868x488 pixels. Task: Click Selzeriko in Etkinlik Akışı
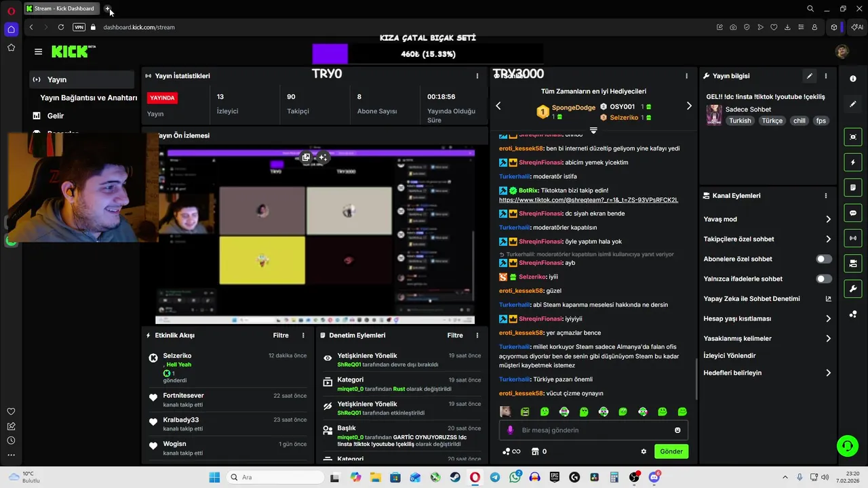(x=177, y=355)
